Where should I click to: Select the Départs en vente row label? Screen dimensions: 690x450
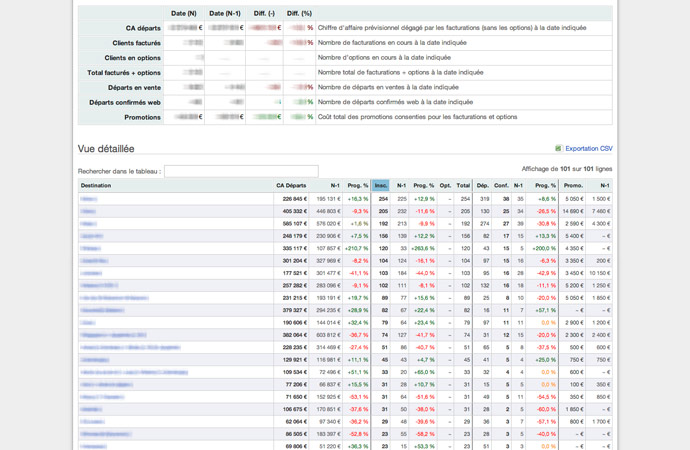(x=134, y=88)
